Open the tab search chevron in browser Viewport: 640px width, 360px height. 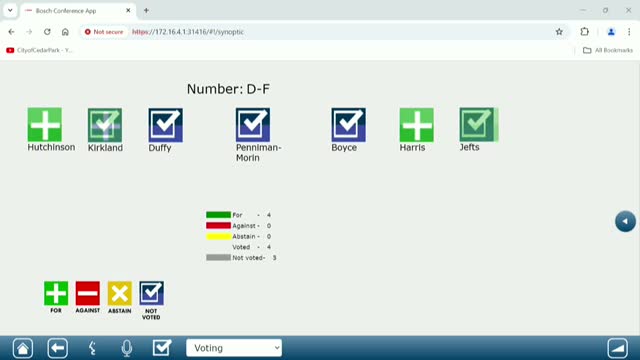point(10,11)
